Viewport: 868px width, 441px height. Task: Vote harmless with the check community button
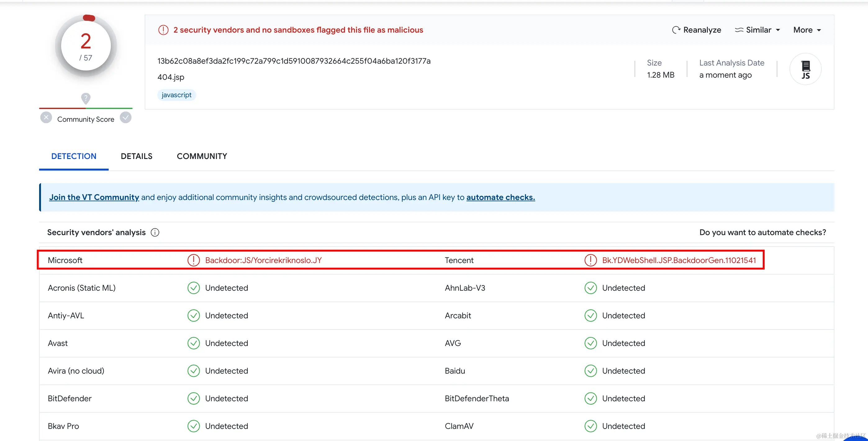[x=126, y=117]
